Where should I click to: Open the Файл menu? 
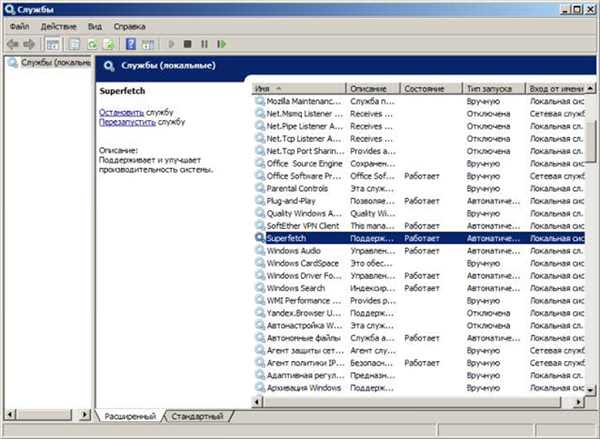point(20,27)
